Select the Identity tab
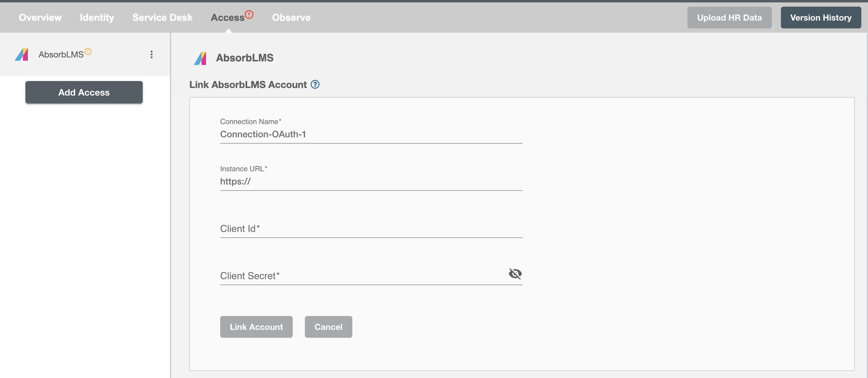The height and width of the screenshot is (378, 868). pos(96,17)
